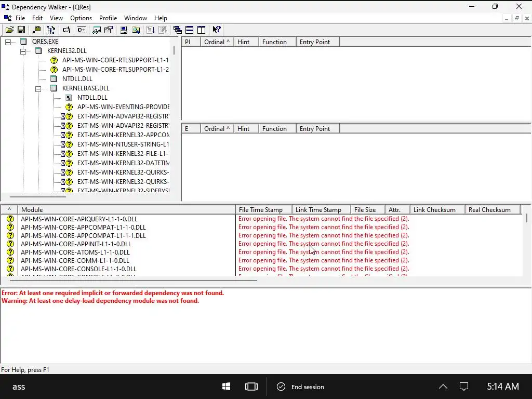
Task: Click the Start Profiling toolbar icon
Action: click(x=151, y=30)
